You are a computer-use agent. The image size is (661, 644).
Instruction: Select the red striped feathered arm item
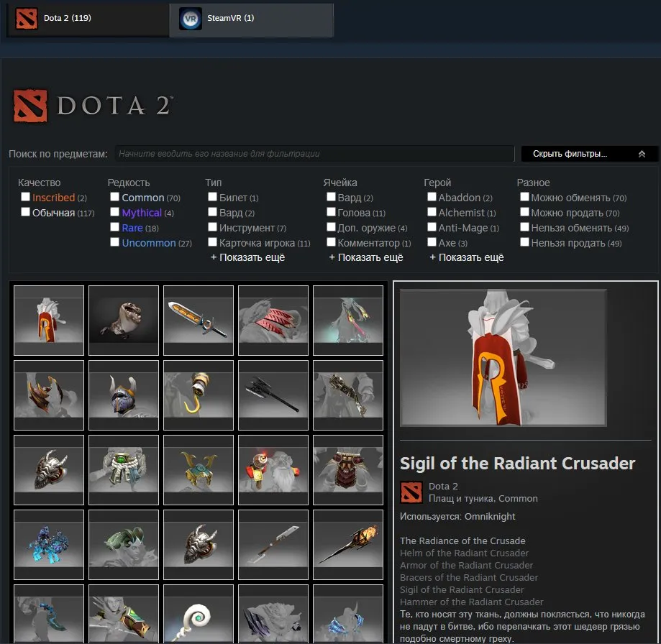(273, 321)
